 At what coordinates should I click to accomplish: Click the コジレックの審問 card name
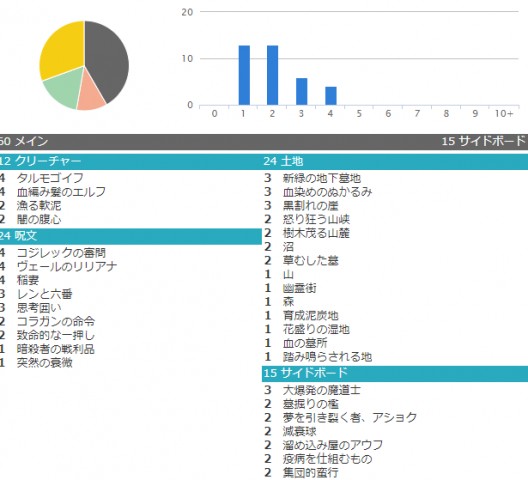[61, 253]
